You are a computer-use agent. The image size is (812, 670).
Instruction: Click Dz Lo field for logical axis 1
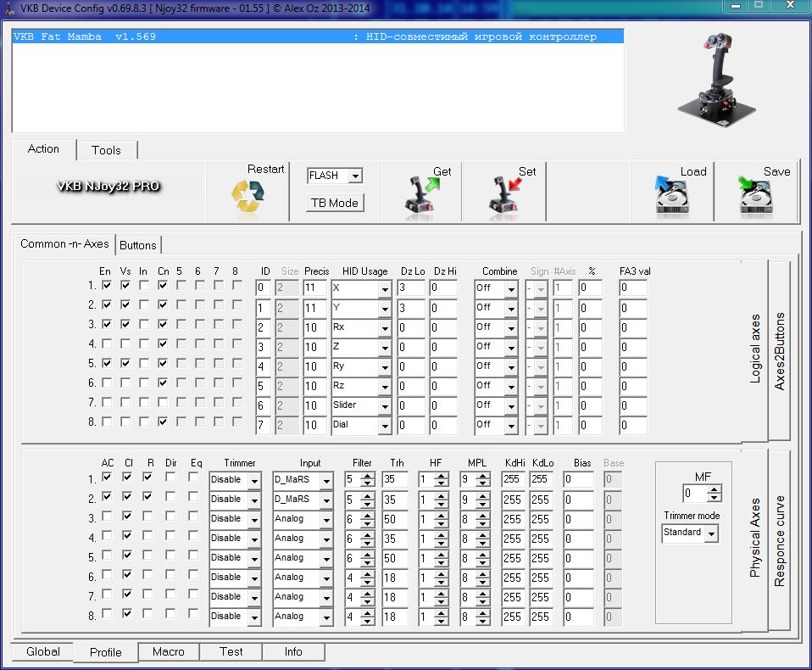pyautogui.click(x=411, y=288)
